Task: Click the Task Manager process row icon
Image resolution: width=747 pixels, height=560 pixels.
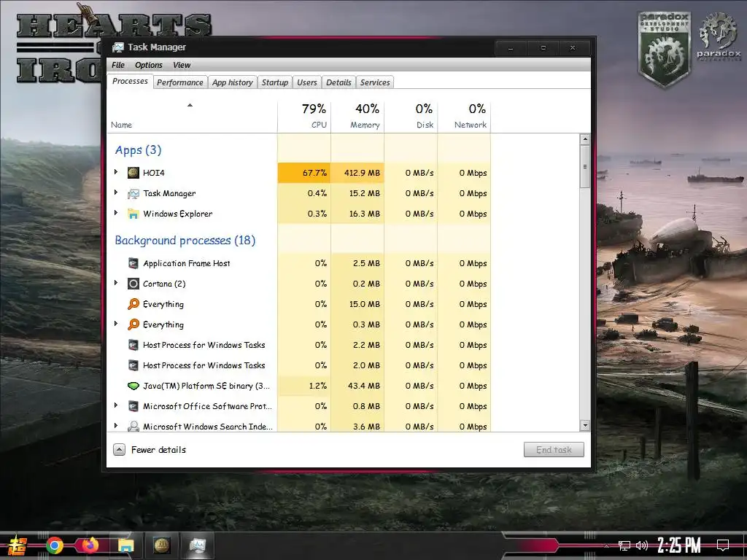Action: 133,193
